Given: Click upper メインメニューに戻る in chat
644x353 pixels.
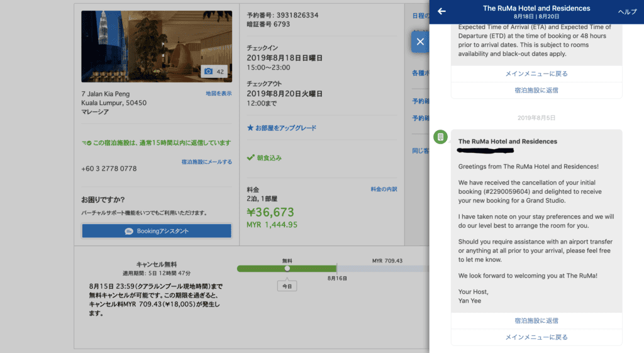Looking at the screenshot, I should [x=536, y=74].
